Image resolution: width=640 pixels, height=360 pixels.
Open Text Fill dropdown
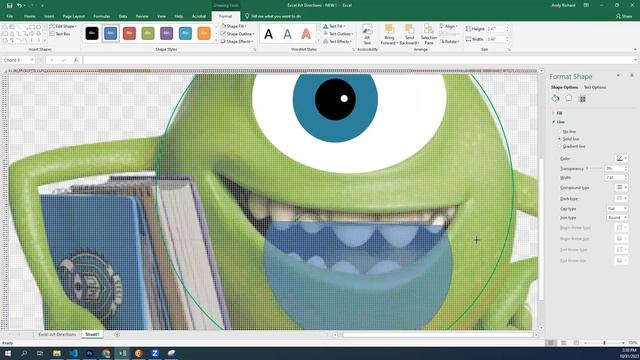(x=335, y=26)
